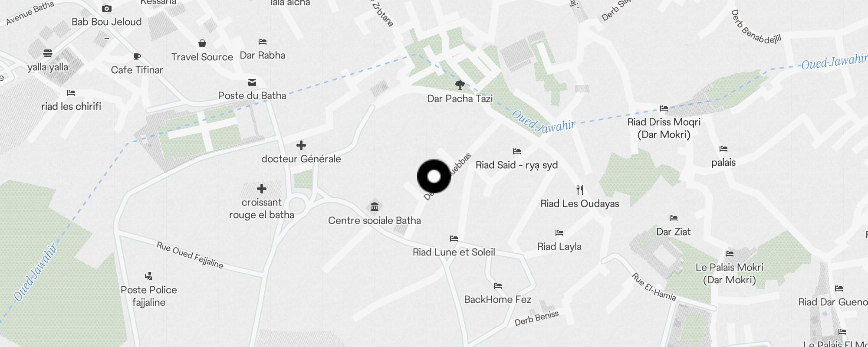Click the bed icon above BackHome Fez
Viewport: 868px width, 347px height.
tap(498, 285)
